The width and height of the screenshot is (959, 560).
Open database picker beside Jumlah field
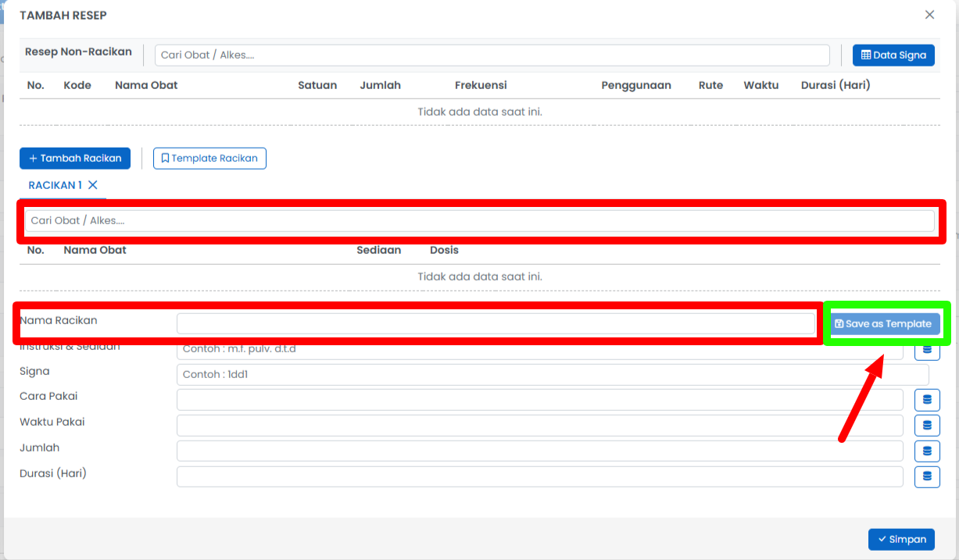927,451
